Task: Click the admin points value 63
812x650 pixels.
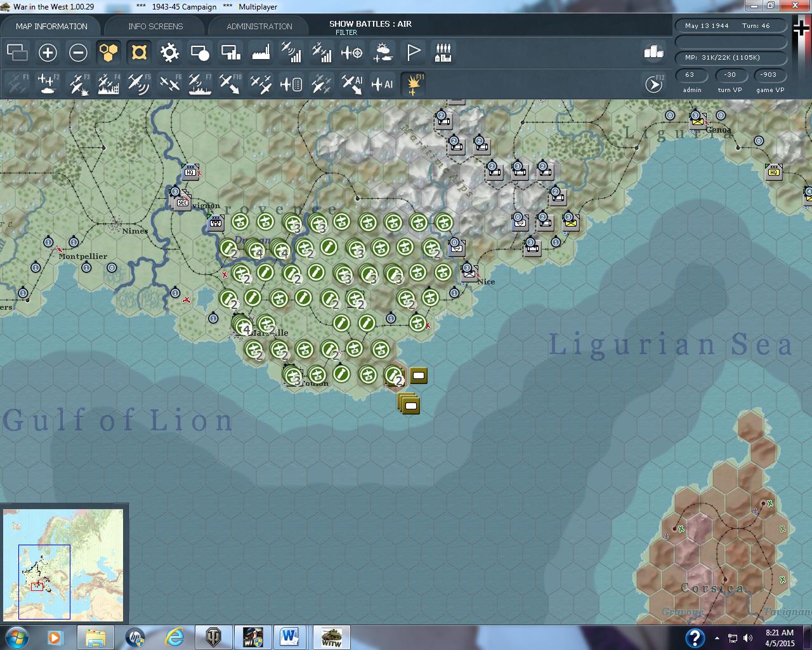Action: [690, 75]
